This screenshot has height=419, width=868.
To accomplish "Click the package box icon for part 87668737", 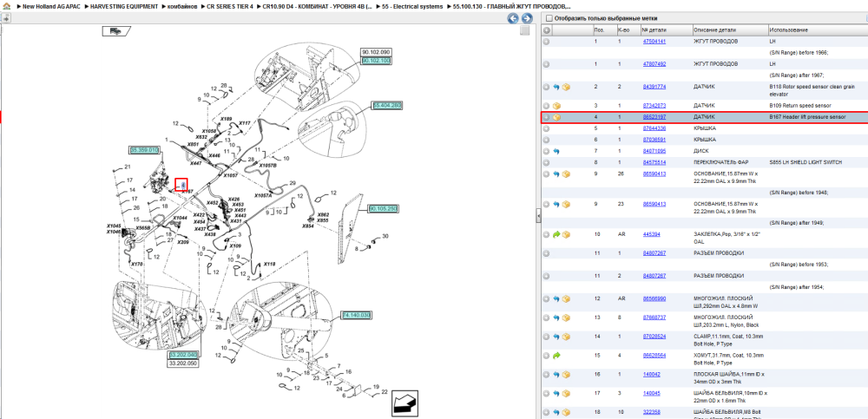I will pyautogui.click(x=566, y=318).
